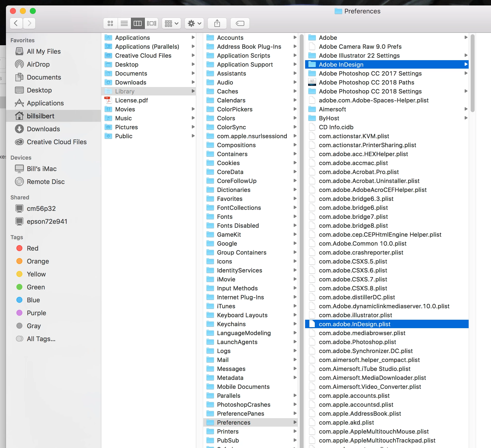Open AirDrop in the sidebar

coord(38,64)
